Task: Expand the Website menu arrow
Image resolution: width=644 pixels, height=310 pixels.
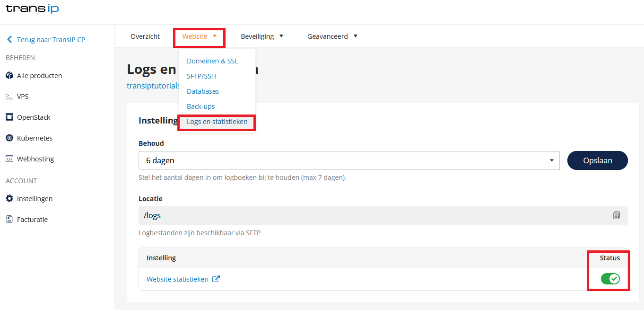Action: [x=215, y=36]
